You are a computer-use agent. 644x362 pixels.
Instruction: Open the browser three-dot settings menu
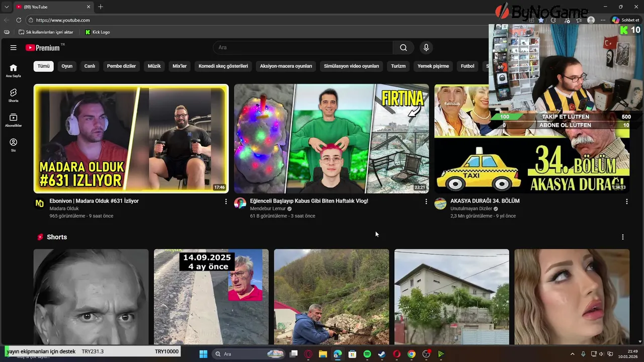[x=603, y=20]
